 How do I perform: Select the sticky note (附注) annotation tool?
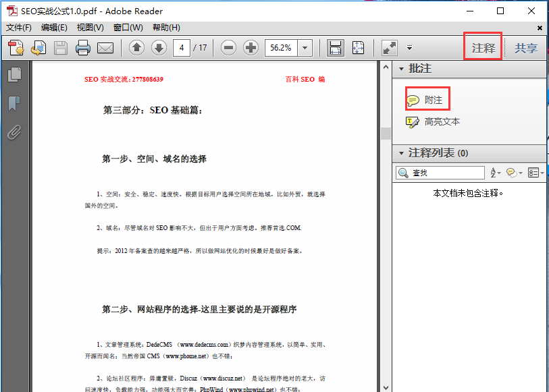tap(427, 100)
